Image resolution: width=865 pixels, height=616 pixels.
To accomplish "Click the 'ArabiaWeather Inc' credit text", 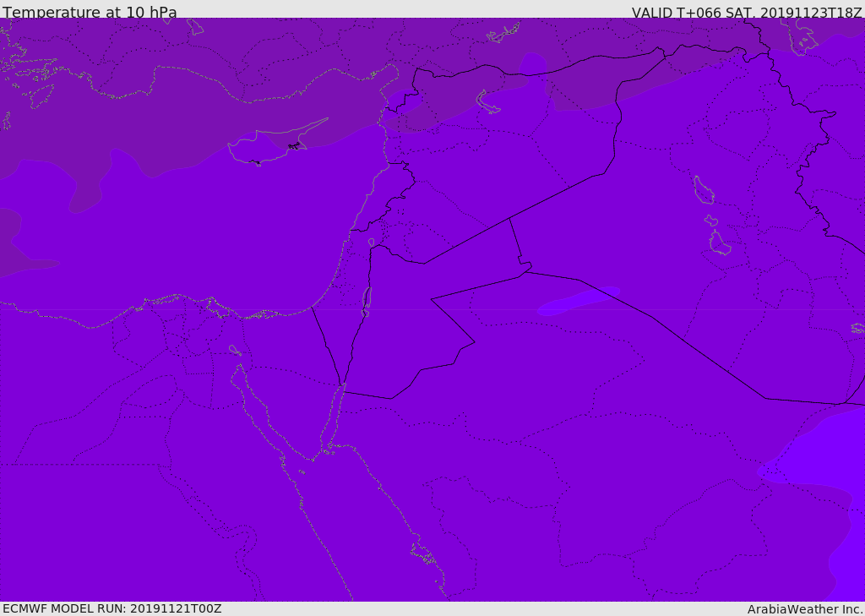I will pyautogui.click(x=805, y=609).
